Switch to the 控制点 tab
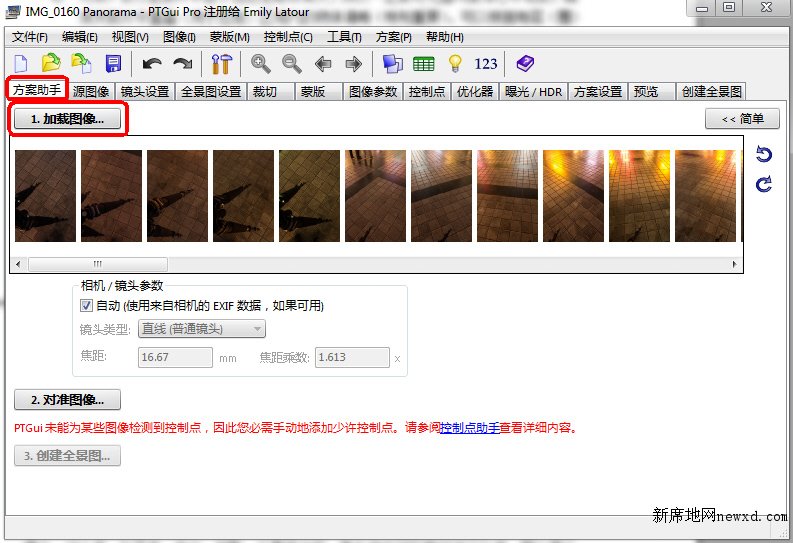The height and width of the screenshot is (543, 793). pos(427,91)
